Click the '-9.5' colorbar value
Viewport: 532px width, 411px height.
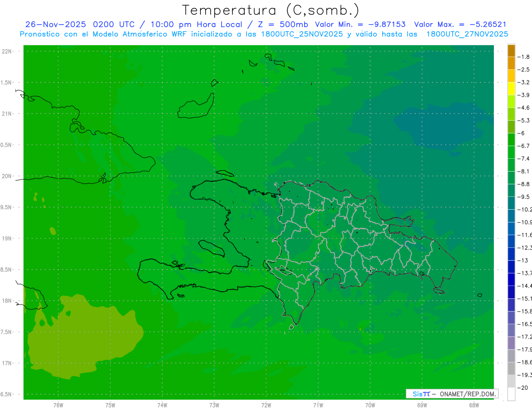click(x=523, y=196)
